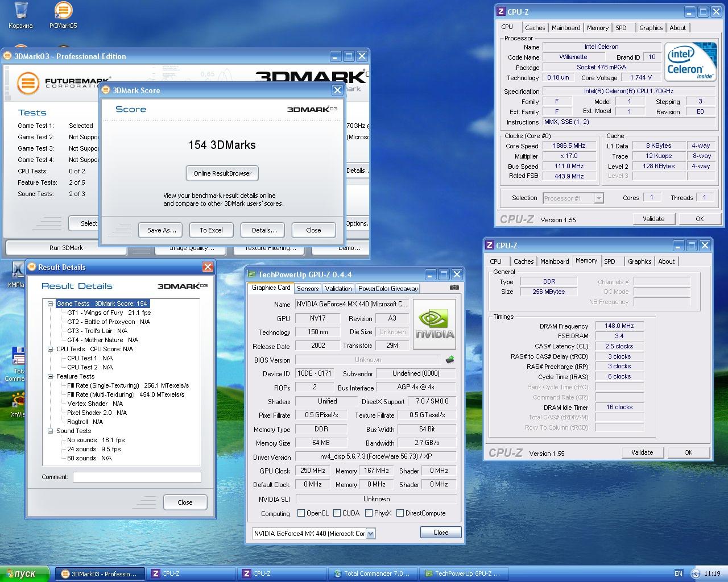Viewport: 728px width, 582px height.
Task: Switch to Caches tab in top CPU-Z window
Action: pyautogui.click(x=535, y=28)
